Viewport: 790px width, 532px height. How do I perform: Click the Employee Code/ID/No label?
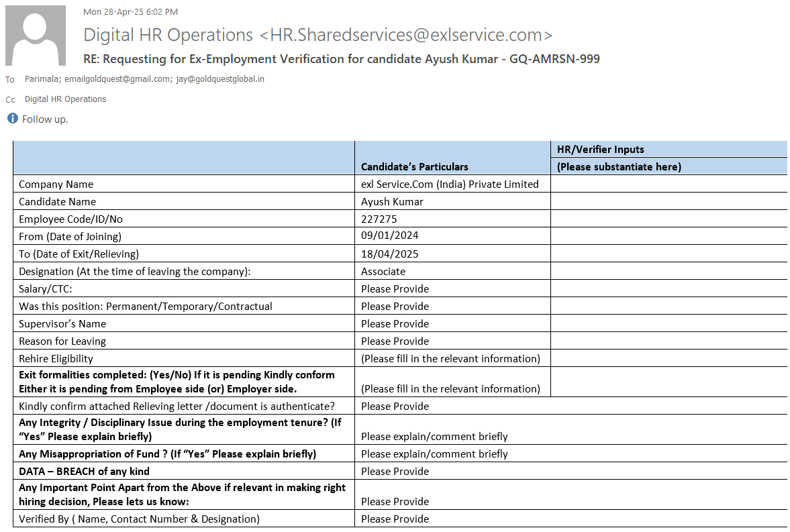(70, 219)
